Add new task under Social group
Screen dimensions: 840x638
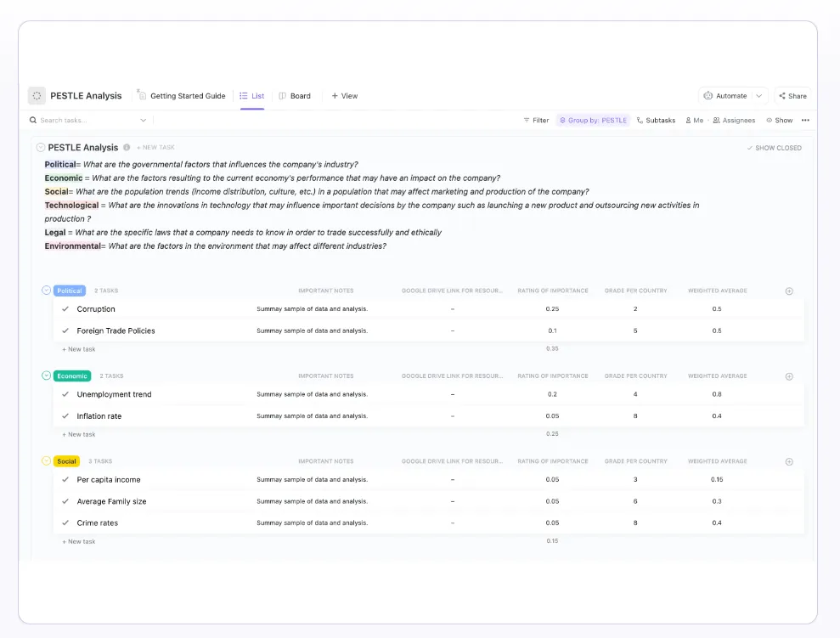click(79, 541)
